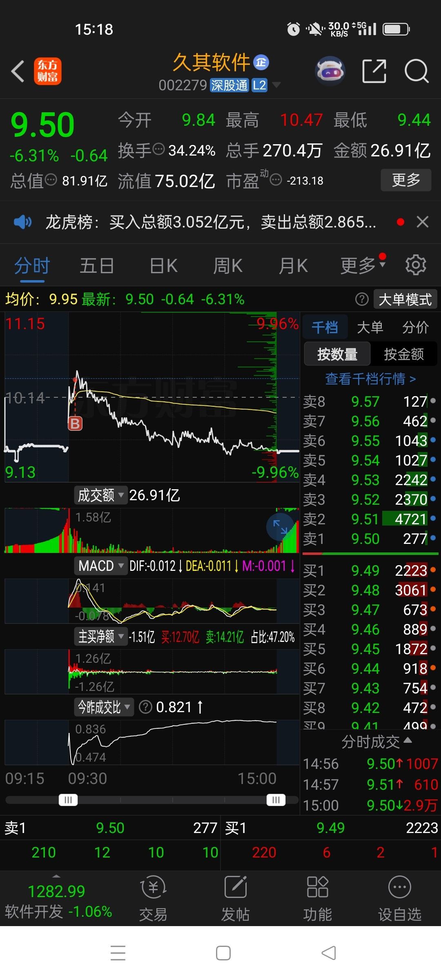Switch to 分时 chart tab
This screenshot has width=441, height=980.
32,266
